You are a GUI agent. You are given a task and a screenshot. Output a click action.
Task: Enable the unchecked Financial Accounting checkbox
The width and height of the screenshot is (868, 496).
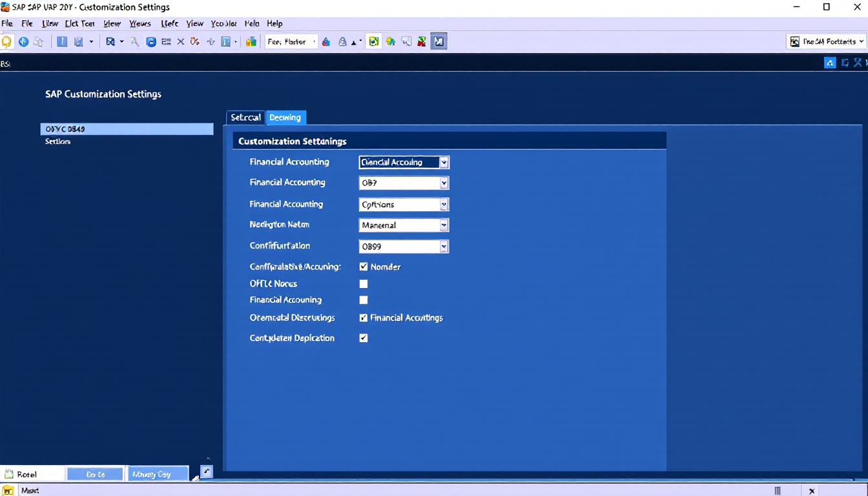pos(364,300)
